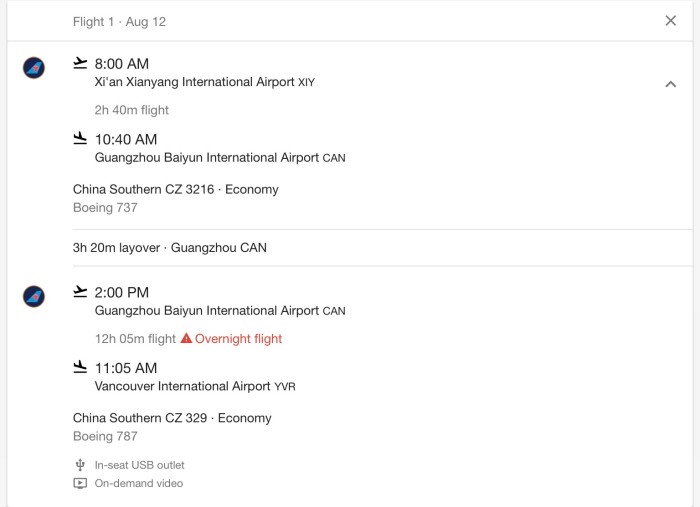Click China Southern CZ 3216 Economy text

point(175,189)
